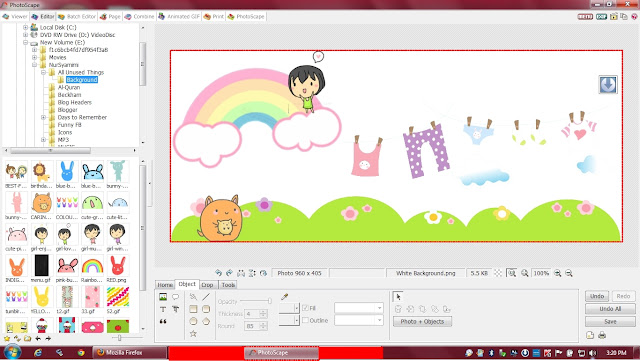Screen dimensions: 640x361
Task: Open the Batch Editor tab
Action: pyautogui.click(x=77, y=17)
